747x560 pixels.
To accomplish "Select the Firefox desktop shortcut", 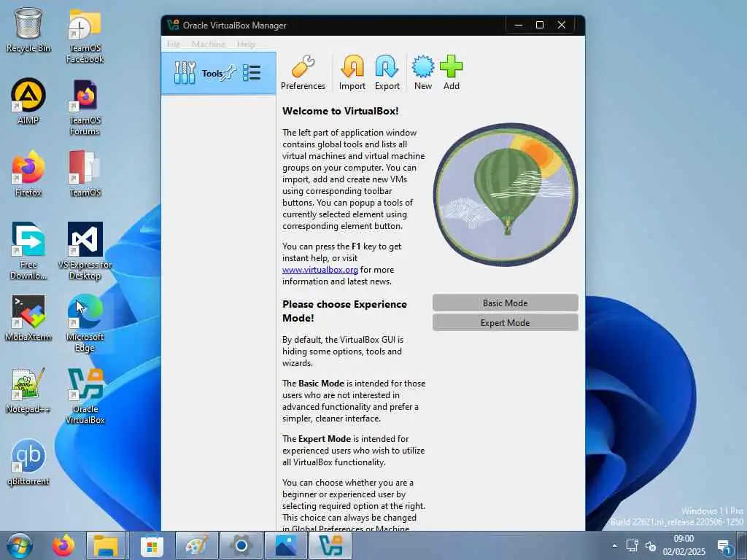I will pyautogui.click(x=28, y=174).
